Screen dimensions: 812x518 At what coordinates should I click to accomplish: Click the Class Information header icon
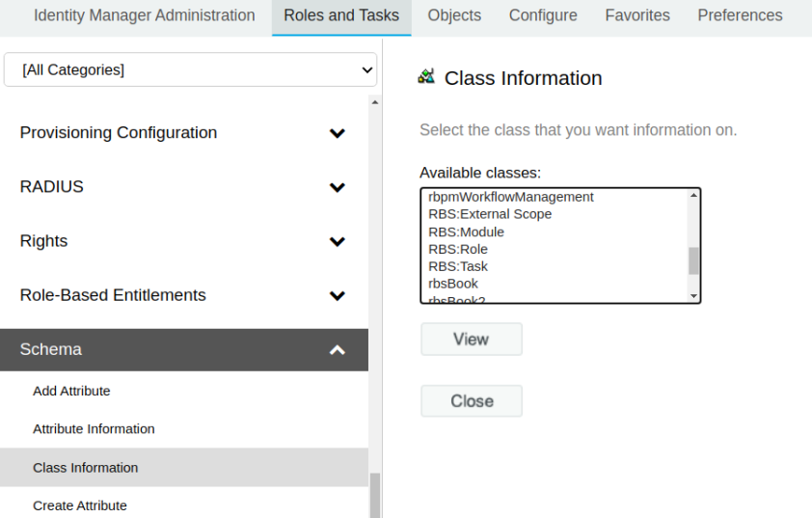point(426,77)
